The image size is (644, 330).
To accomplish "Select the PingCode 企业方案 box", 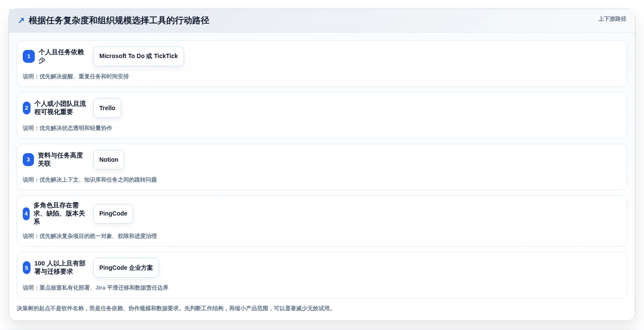I will pyautogui.click(x=126, y=268).
